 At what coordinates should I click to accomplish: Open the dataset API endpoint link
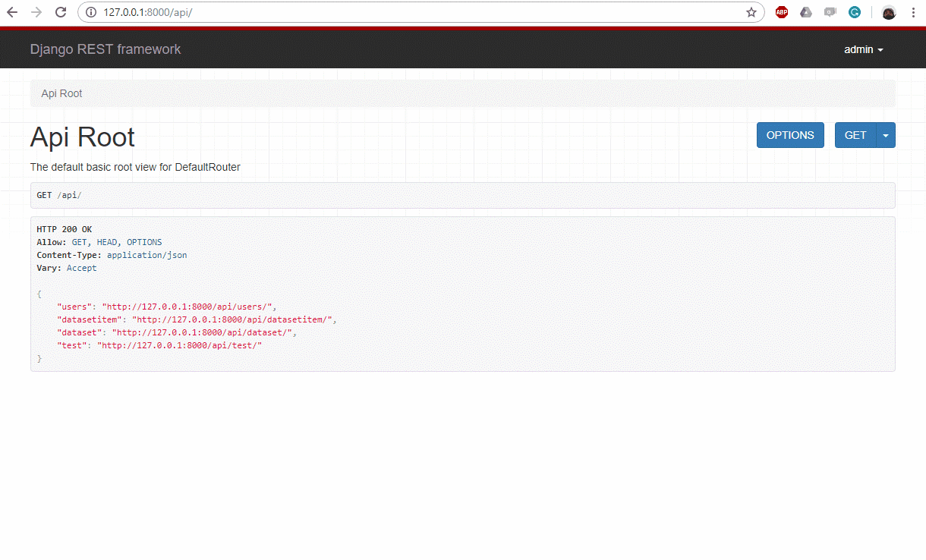tap(202, 332)
